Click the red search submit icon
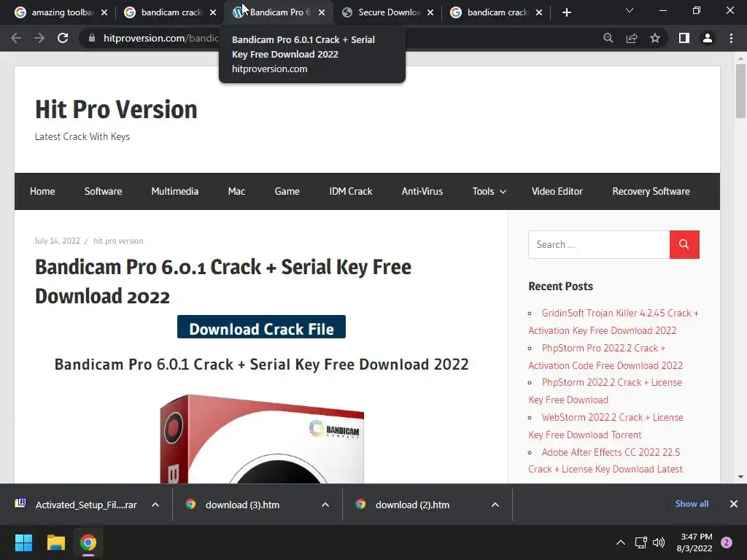Viewport: 747px width, 560px height. pyautogui.click(x=684, y=245)
